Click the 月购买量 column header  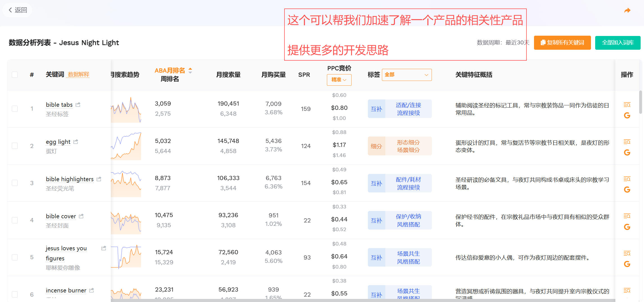click(274, 75)
